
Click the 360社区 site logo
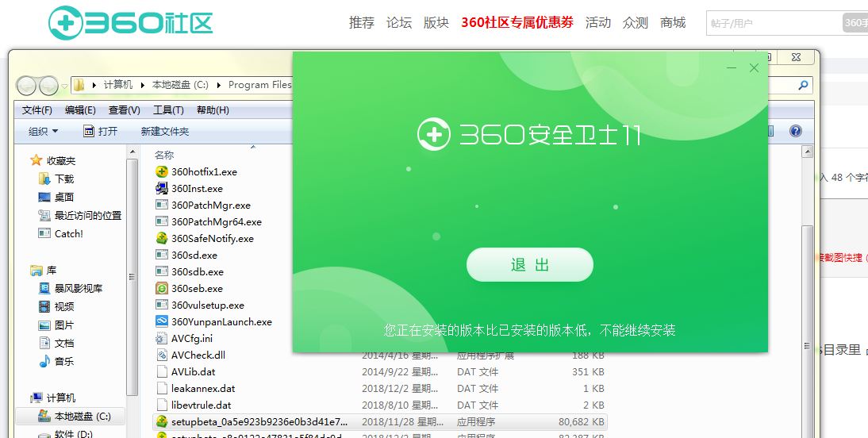pyautogui.click(x=131, y=22)
